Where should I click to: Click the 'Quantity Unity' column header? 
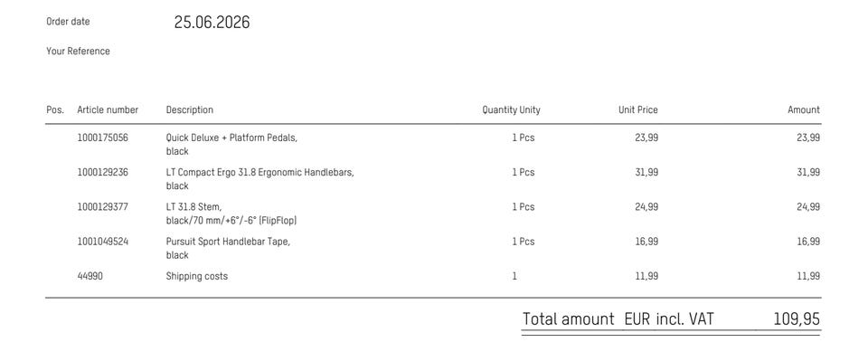point(511,109)
